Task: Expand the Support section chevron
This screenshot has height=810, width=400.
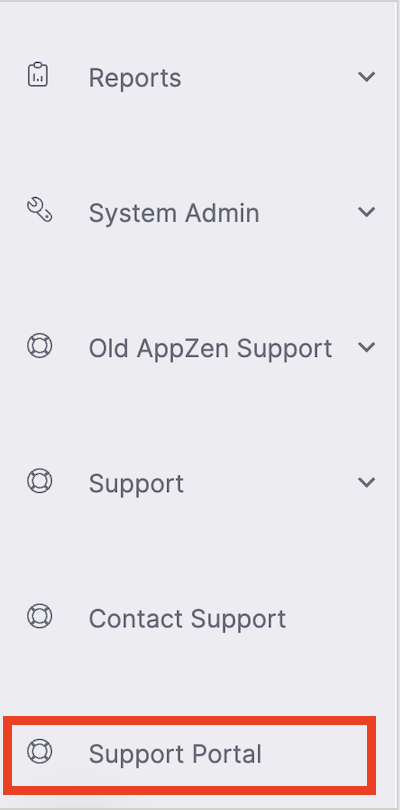Action: pyautogui.click(x=366, y=482)
